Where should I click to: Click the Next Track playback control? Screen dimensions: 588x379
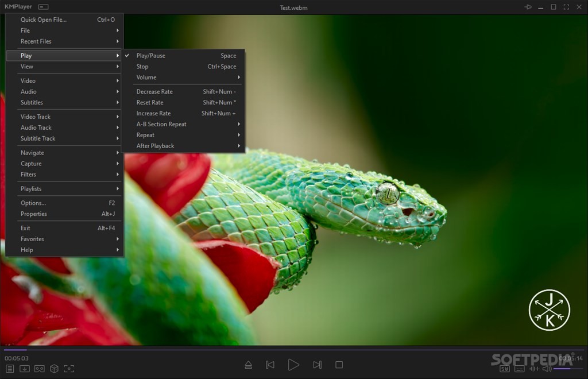317,364
